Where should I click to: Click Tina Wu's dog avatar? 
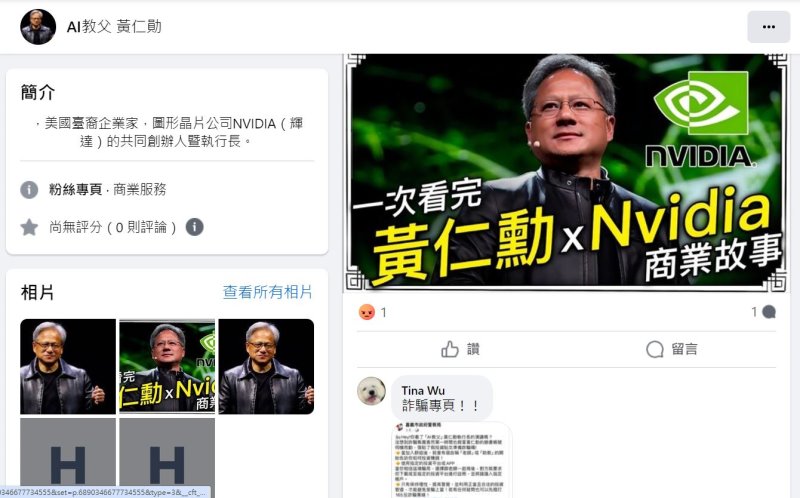point(371,391)
